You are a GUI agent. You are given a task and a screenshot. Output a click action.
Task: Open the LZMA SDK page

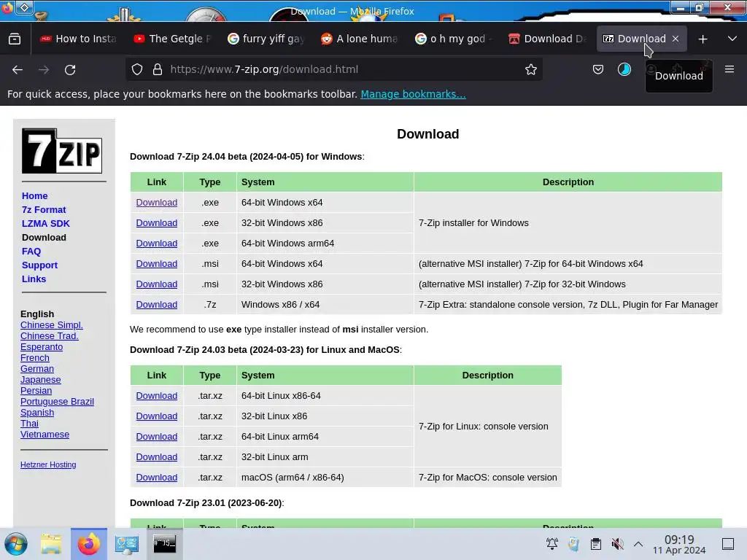click(46, 223)
